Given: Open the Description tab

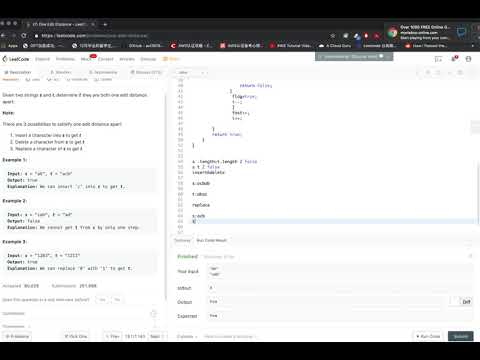Looking at the screenshot, I should click(x=17, y=72).
